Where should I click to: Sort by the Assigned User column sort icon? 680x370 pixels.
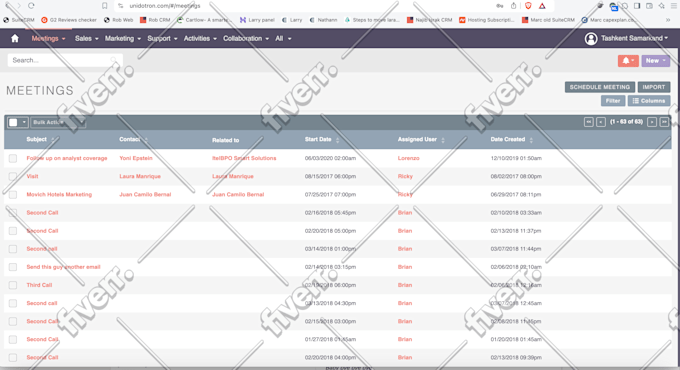[443, 140]
